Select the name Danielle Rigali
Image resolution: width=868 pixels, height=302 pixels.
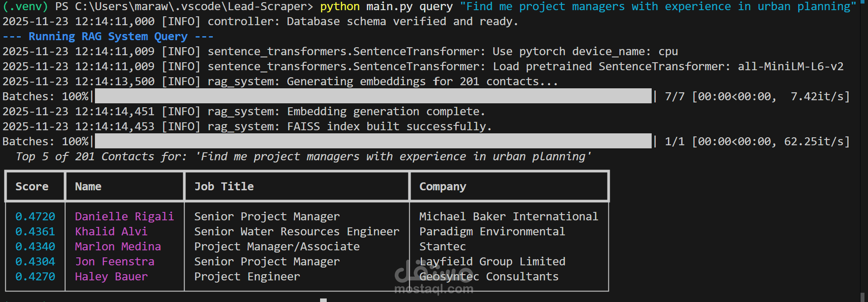[124, 216]
